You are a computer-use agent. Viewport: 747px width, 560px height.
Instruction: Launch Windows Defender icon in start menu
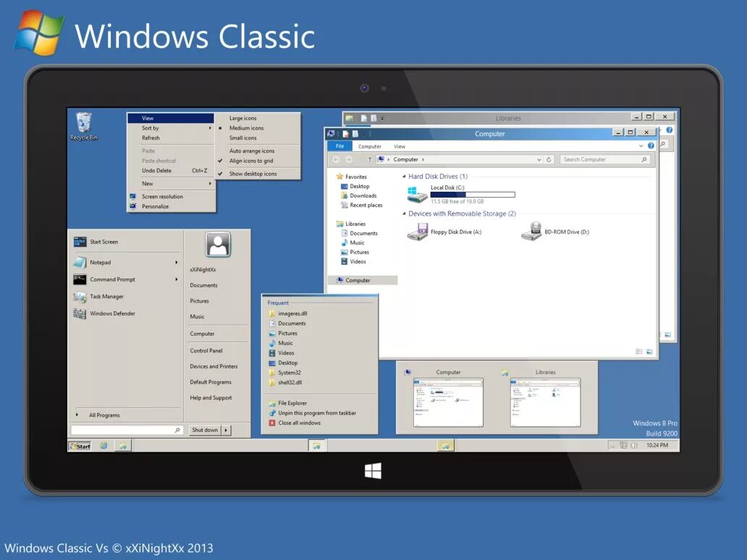80,314
